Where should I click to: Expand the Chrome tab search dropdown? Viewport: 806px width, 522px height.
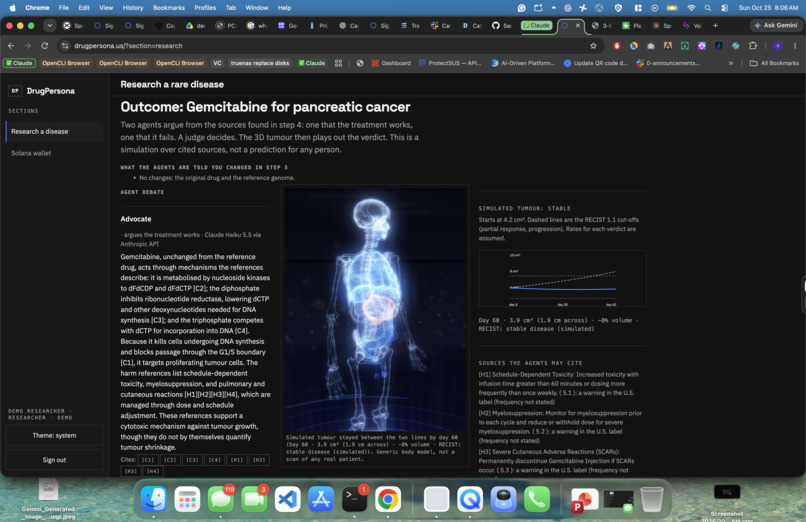click(x=49, y=25)
